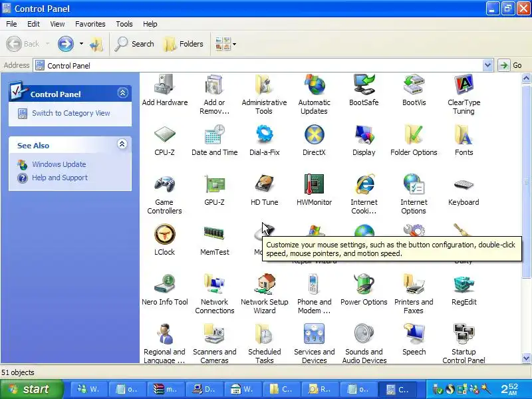Open the Help menu
Image resolution: width=532 pixels, height=399 pixels.
click(150, 24)
